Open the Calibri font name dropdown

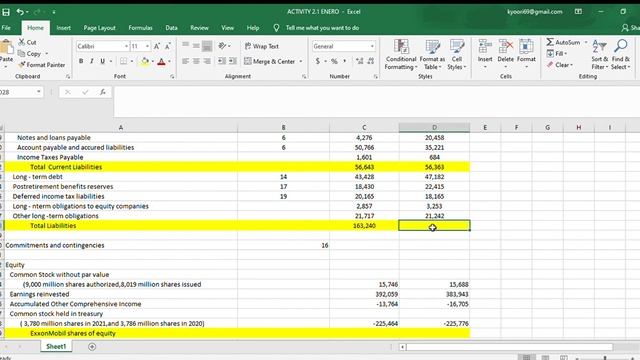click(126, 47)
